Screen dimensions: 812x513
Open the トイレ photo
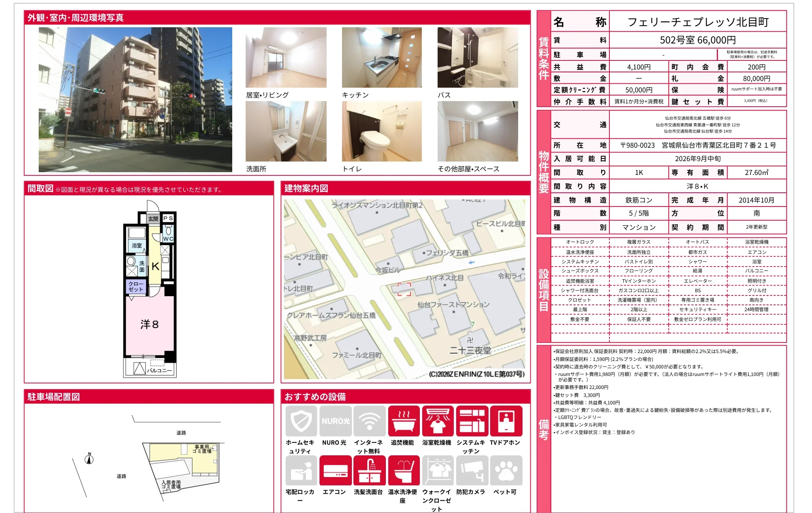click(x=382, y=131)
